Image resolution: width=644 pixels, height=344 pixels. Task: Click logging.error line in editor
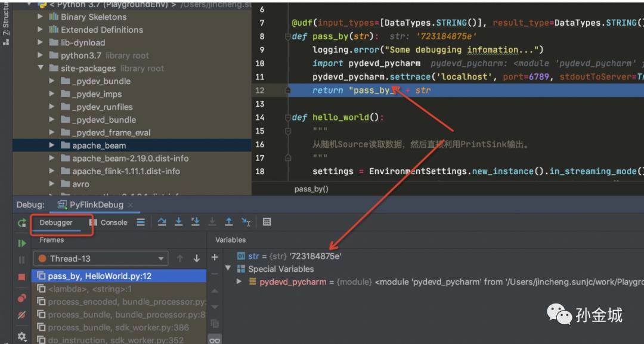[428, 49]
